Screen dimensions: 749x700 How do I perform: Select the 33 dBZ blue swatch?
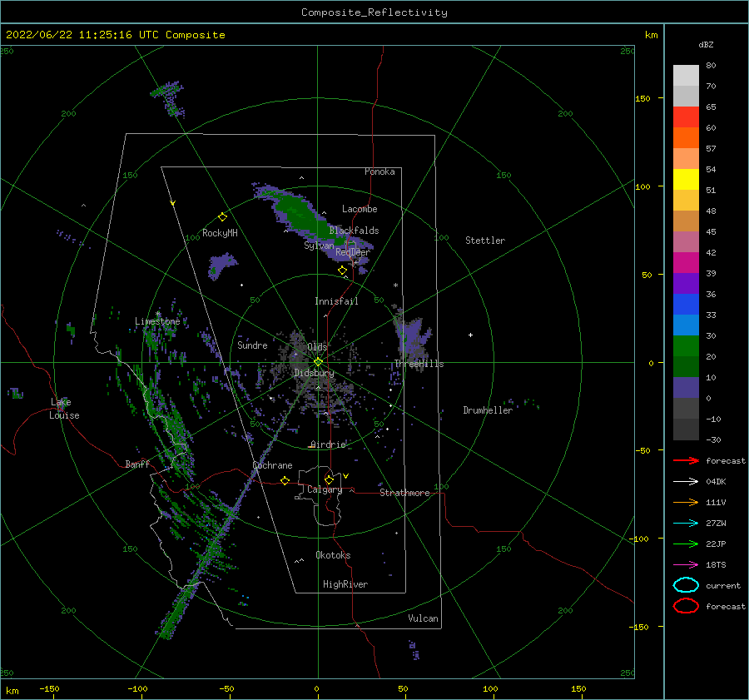[x=686, y=325]
